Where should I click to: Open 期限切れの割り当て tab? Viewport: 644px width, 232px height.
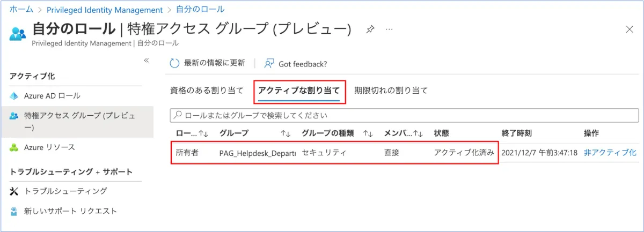391,90
